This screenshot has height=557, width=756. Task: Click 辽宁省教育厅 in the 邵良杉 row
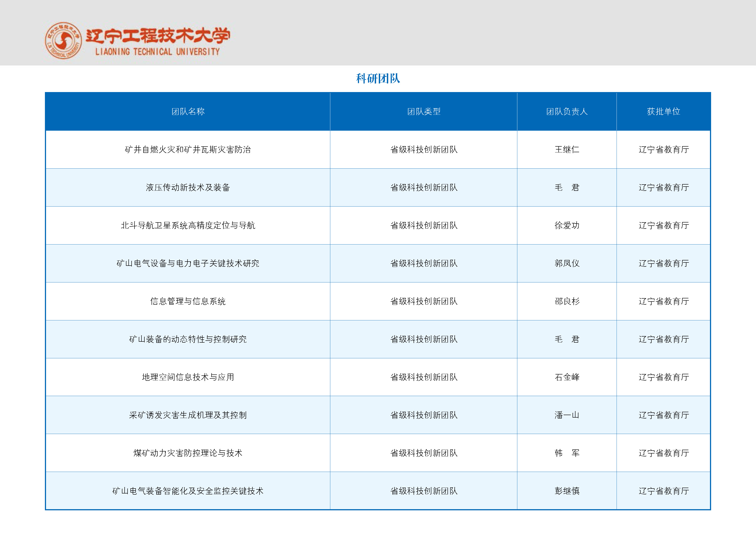[x=664, y=301]
